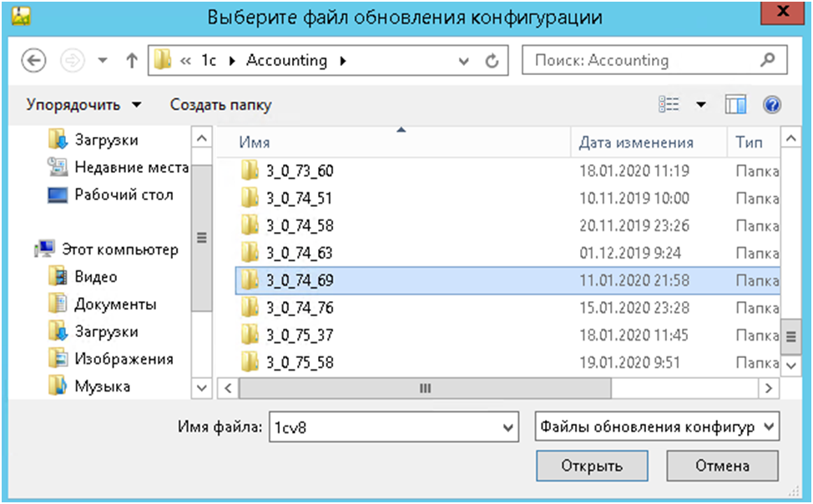Select folder 3_0_74_76

[x=508, y=308]
